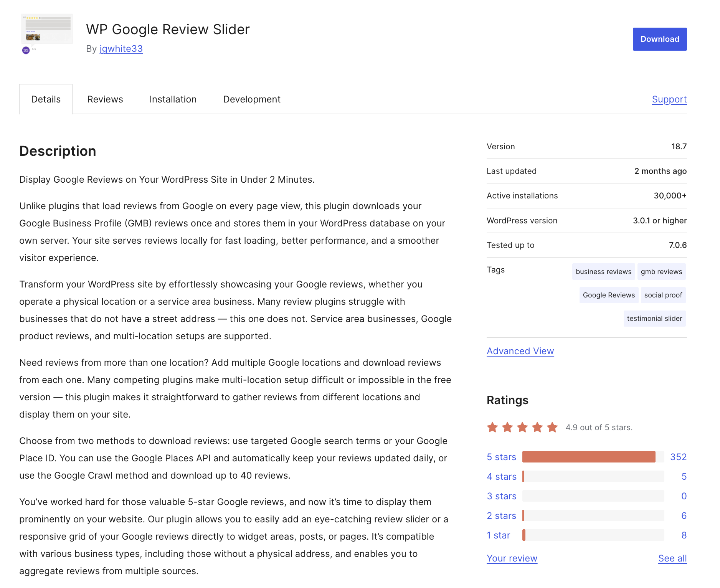The image size is (720, 588).
Task: Open the See all ratings link
Action: (x=672, y=558)
